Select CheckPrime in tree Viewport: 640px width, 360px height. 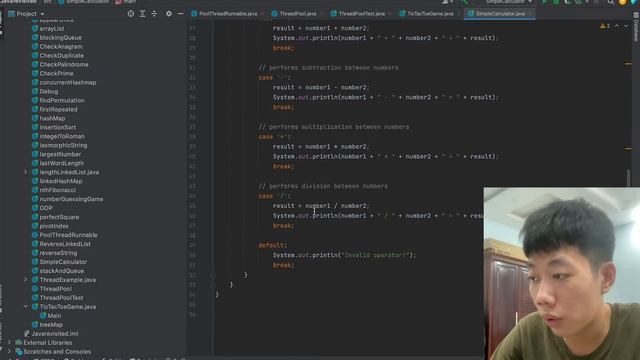[x=56, y=73]
